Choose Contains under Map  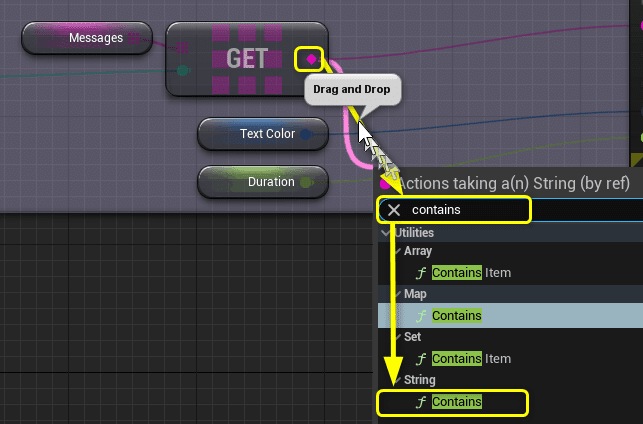[511, 316]
